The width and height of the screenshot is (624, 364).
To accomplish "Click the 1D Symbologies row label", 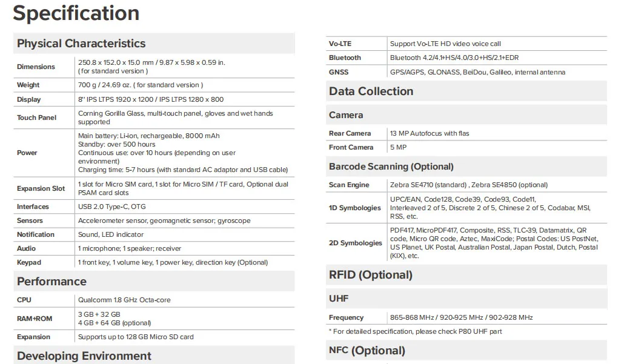I will (x=354, y=208).
